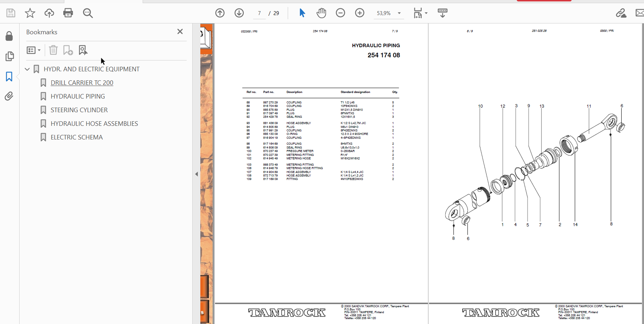Activate the selection arrow tool
Viewport: 644px width, 324px height.
[302, 13]
